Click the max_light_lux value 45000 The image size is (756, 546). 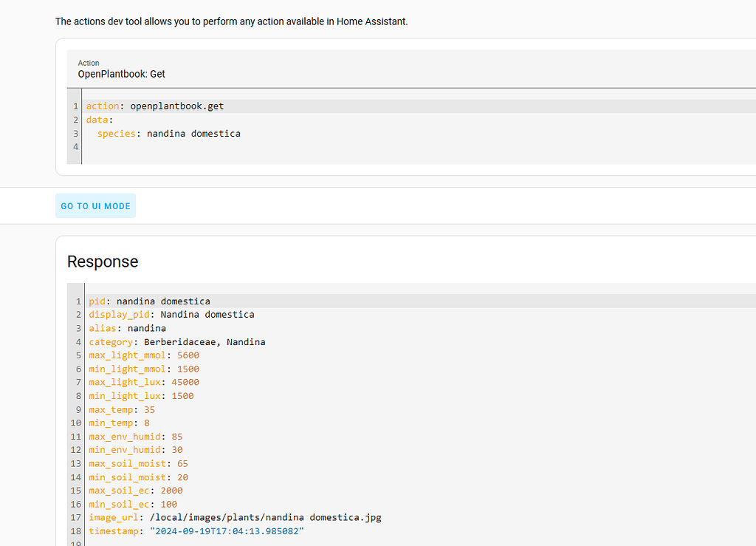click(185, 382)
